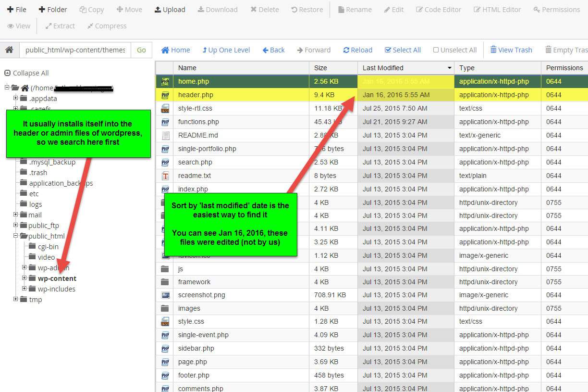Click the path input field

click(x=75, y=50)
